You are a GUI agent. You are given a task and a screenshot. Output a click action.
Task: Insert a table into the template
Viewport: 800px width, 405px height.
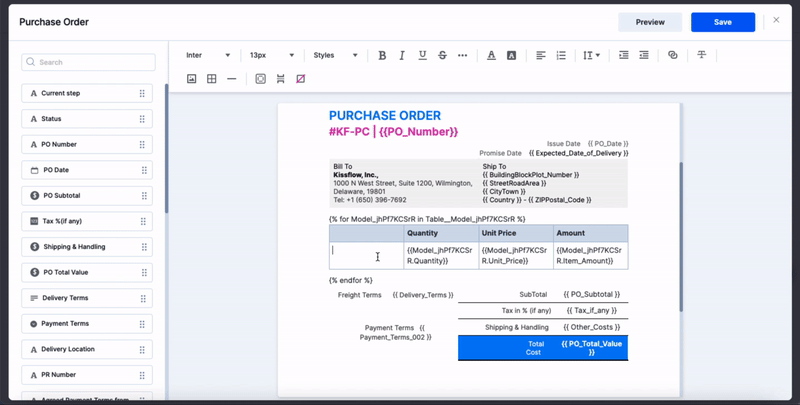211,79
